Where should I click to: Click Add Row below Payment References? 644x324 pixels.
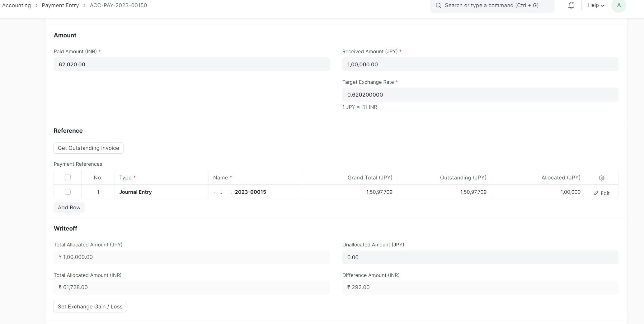[69, 207]
